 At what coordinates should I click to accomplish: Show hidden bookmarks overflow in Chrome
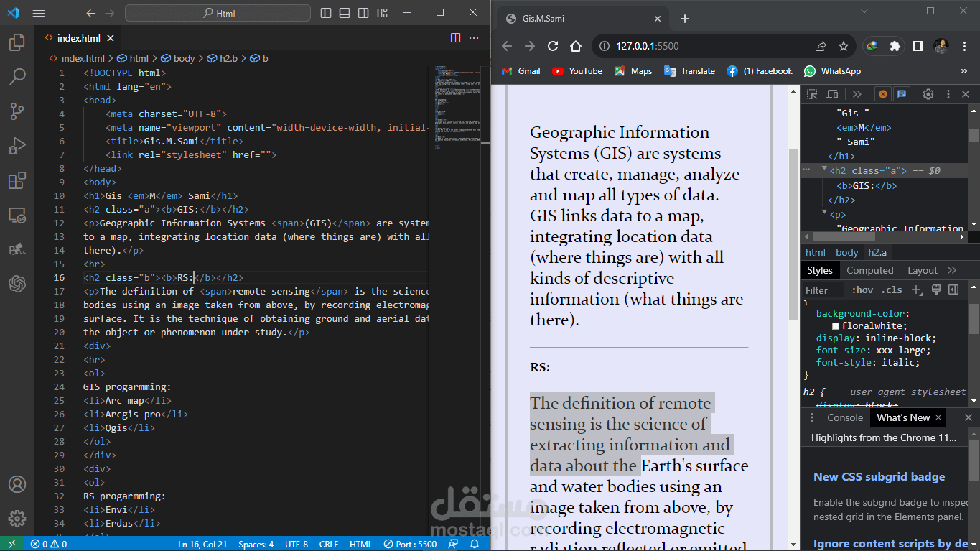[x=964, y=71]
